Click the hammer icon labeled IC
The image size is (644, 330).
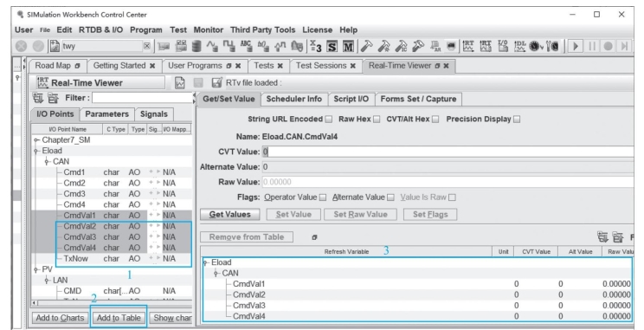click(x=402, y=47)
